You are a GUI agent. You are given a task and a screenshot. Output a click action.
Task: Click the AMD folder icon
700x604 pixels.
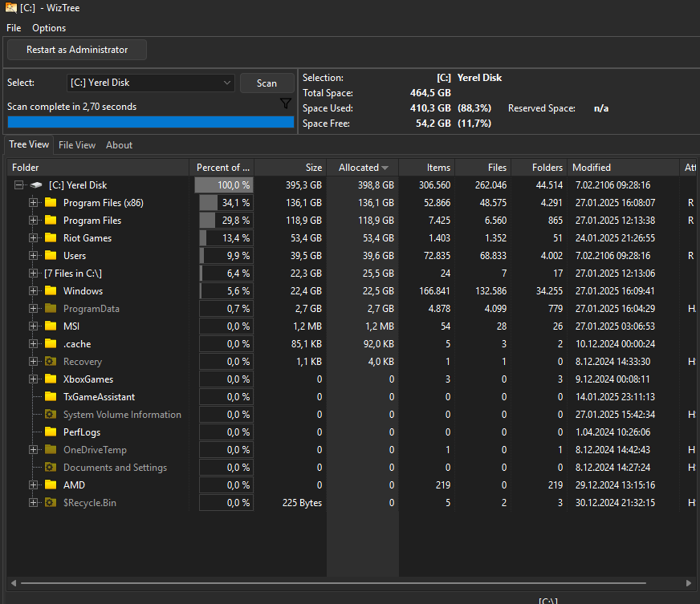click(x=51, y=485)
